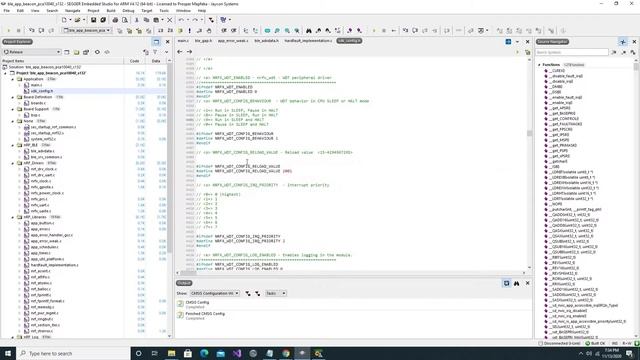Viewport: 640px width, 360px height.
Task: Click the New File toolbar icon
Action: 64,20
